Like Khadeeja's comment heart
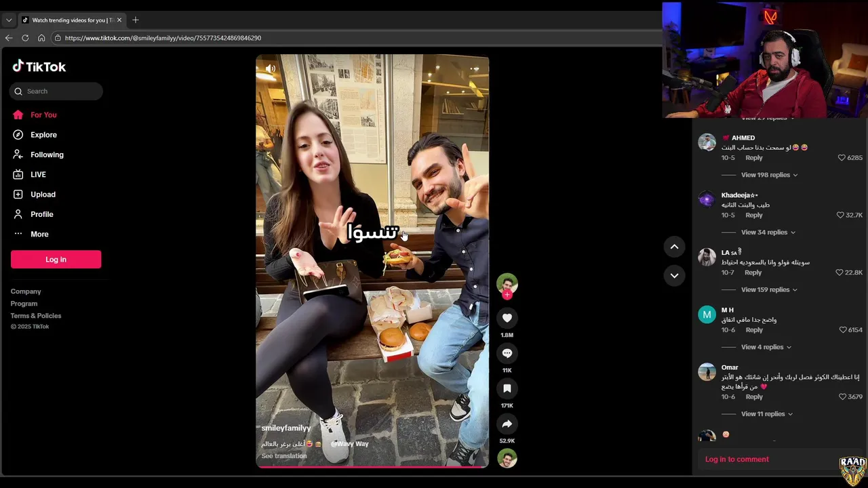The height and width of the screenshot is (488, 868). point(840,216)
